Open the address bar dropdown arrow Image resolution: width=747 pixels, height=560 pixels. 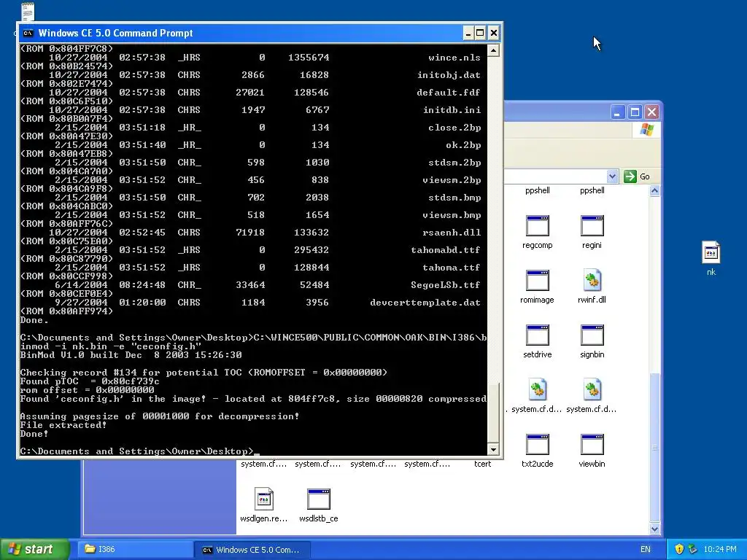tap(612, 176)
